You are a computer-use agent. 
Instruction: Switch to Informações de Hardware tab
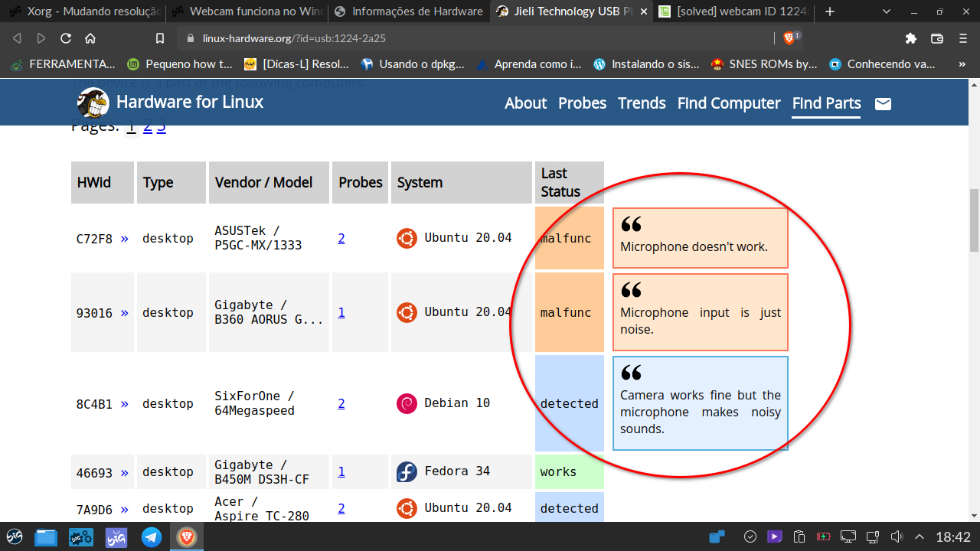(409, 11)
